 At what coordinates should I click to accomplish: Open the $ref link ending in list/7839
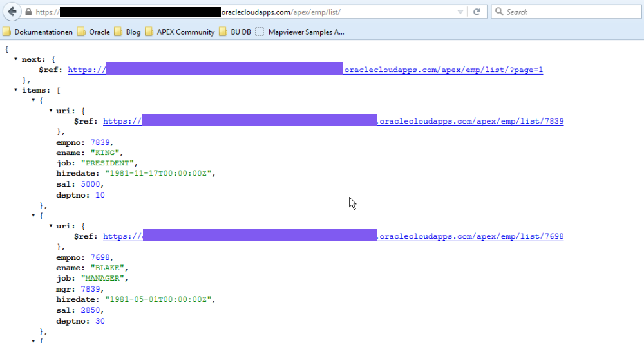pos(333,121)
